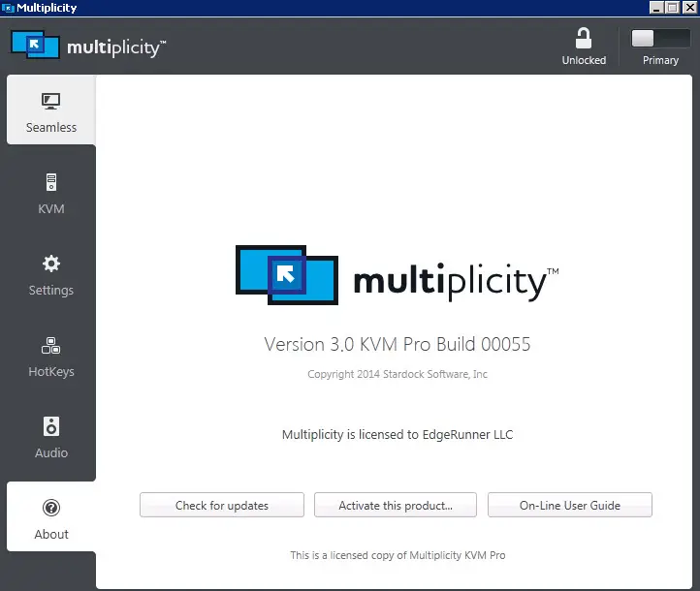Close the Multiplicity window
The width and height of the screenshot is (700, 591).
[x=689, y=8]
